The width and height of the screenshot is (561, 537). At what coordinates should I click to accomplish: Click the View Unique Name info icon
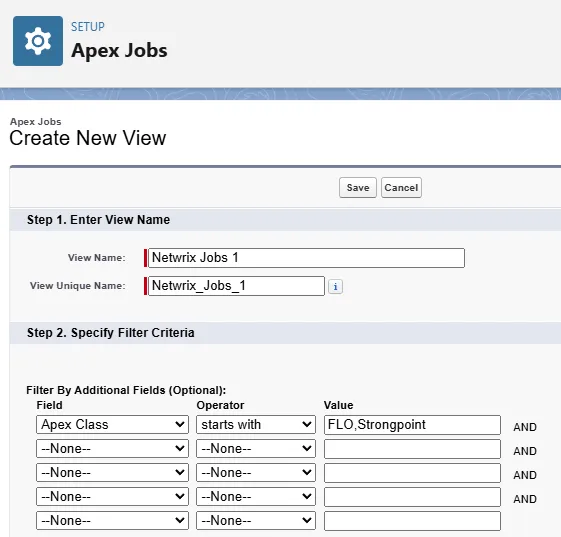click(335, 287)
